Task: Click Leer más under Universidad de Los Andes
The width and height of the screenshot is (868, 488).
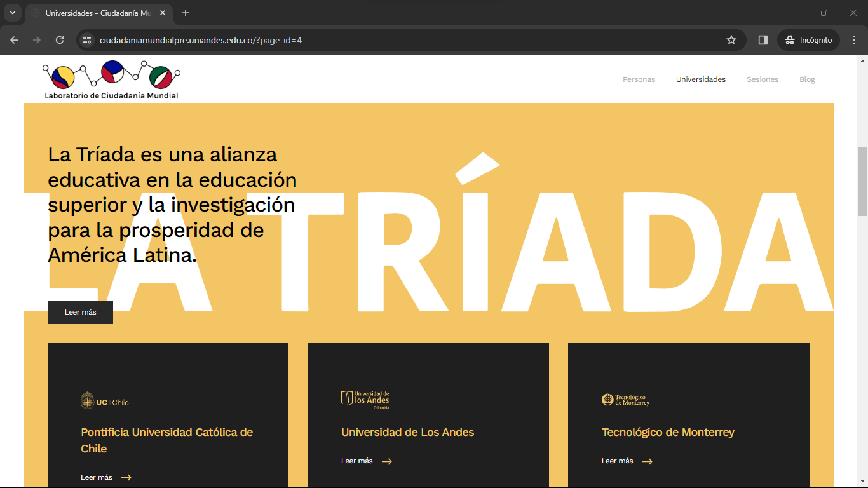Action: (x=357, y=461)
